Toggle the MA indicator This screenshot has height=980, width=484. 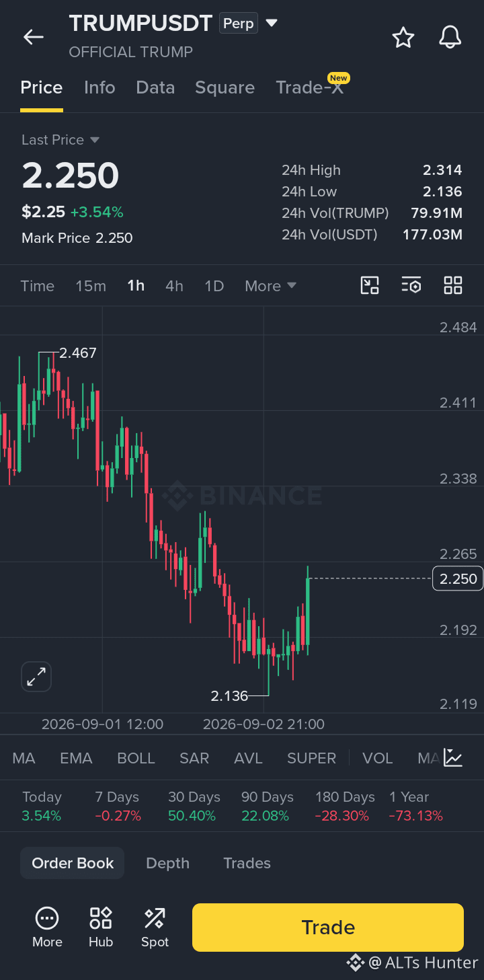[x=24, y=758]
